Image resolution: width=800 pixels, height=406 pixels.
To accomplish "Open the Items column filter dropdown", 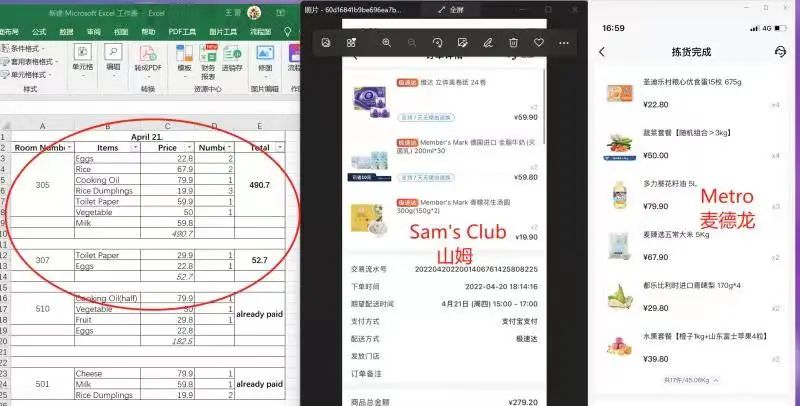I will 131,147.
